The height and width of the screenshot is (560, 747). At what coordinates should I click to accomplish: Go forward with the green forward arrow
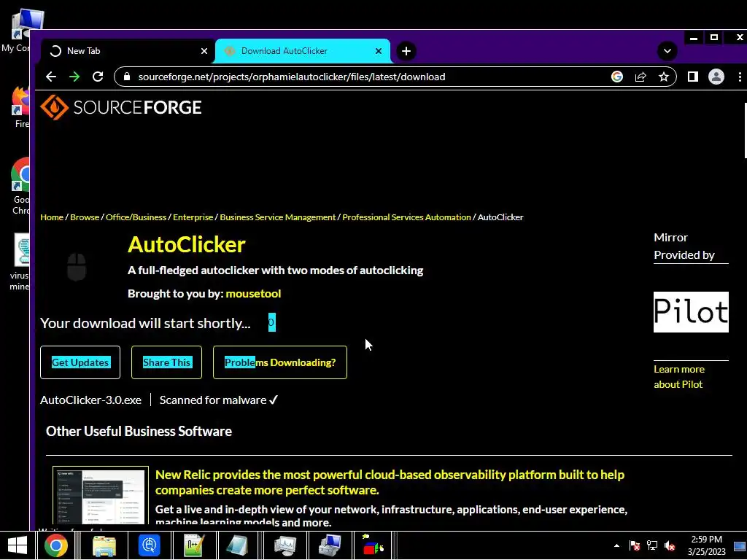tap(74, 77)
